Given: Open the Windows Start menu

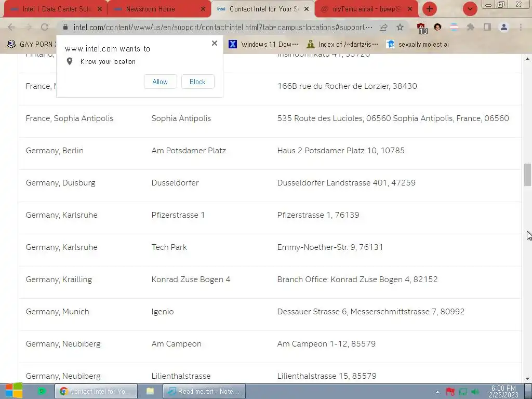Looking at the screenshot, I should [14, 391].
